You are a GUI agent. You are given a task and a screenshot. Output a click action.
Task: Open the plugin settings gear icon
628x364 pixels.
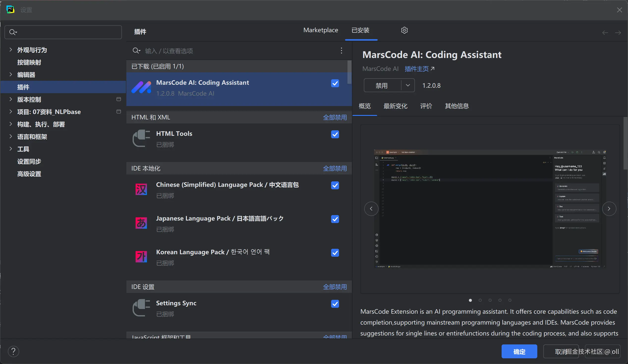[404, 30]
